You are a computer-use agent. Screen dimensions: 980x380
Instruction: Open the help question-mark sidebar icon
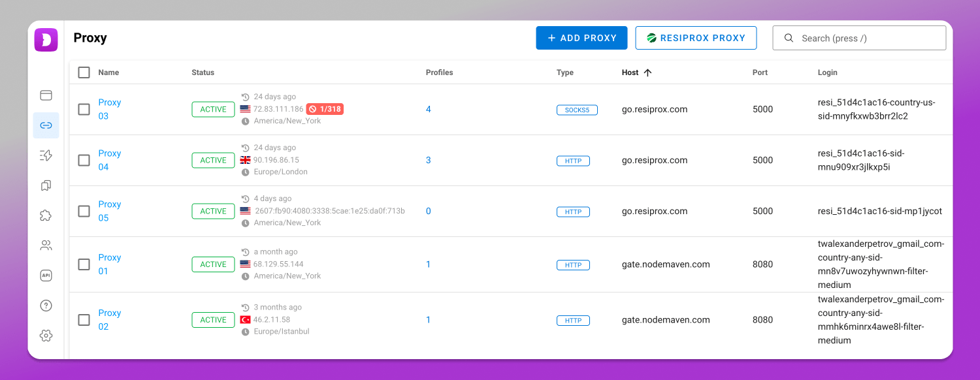(46, 306)
